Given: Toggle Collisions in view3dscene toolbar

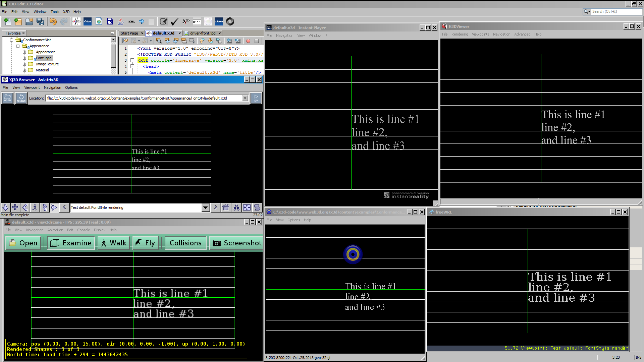Looking at the screenshot, I should pyautogui.click(x=185, y=243).
